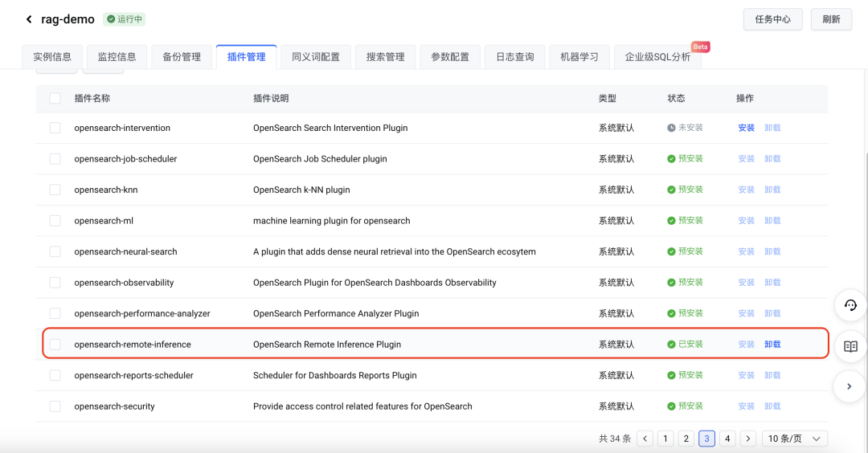Click the green running status badge
This screenshot has height=453, width=868.
[125, 19]
